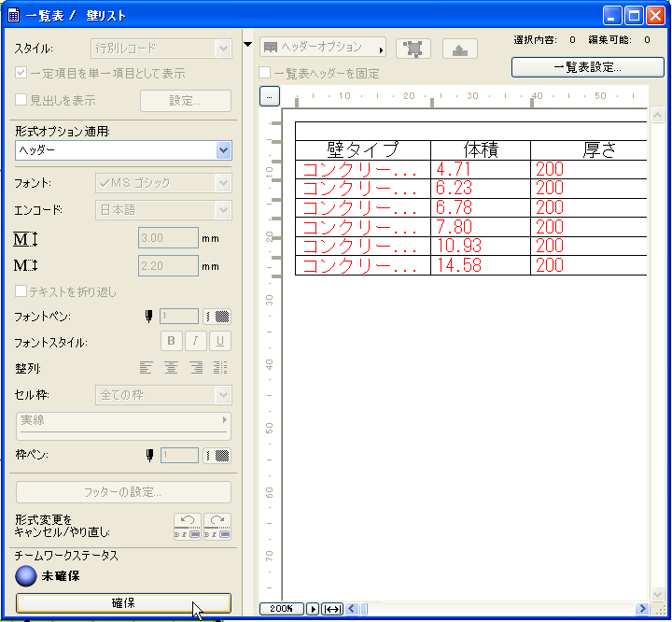Click the border pen color swatch
Viewport: 672px width, 622px height.
tap(217, 455)
